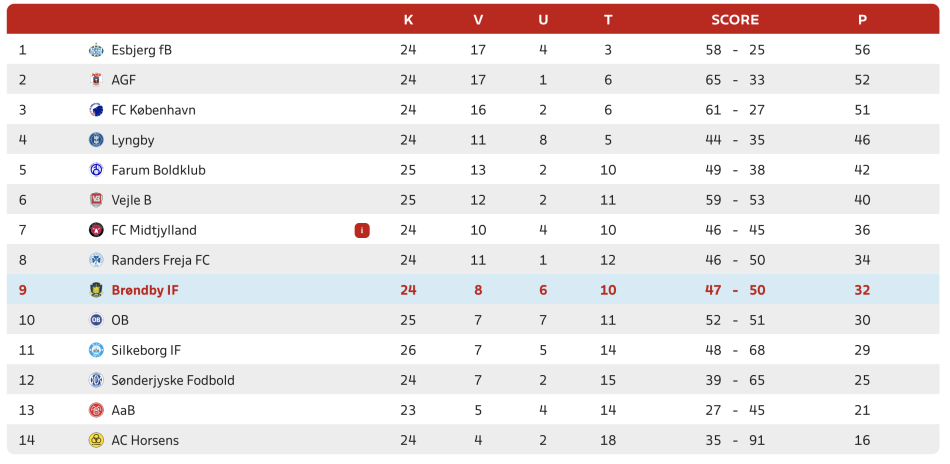This screenshot has width=950, height=464.
Task: Open the red info icon beside FC Midtjylland
Action: [362, 230]
